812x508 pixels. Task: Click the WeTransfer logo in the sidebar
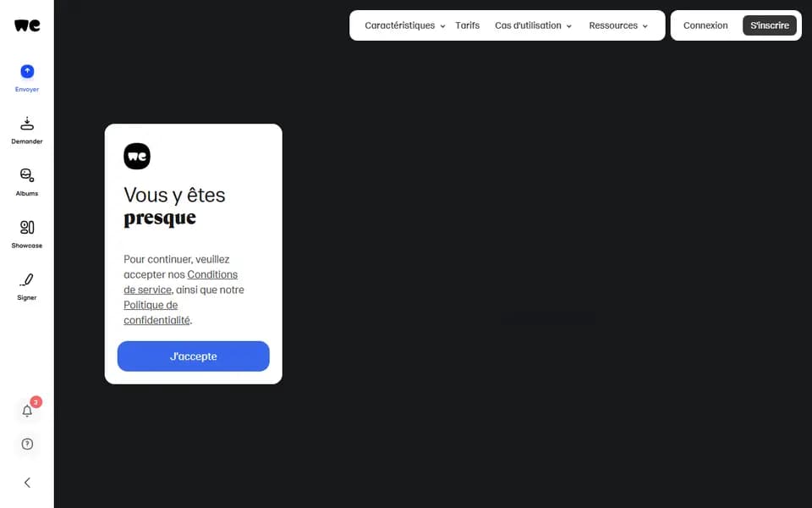(27, 25)
